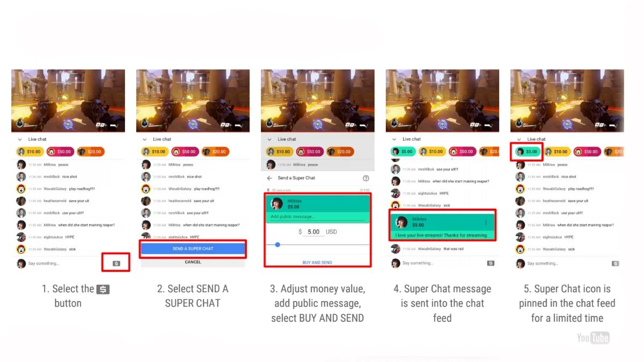644x362 pixels.
Task: Open the help question mark icon
Action: click(366, 178)
